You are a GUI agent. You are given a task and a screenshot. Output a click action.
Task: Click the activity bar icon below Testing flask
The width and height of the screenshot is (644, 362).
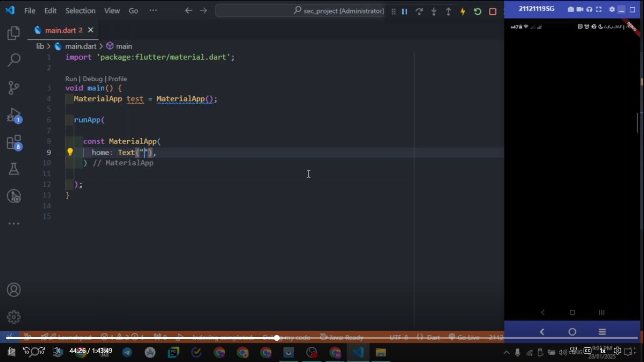(x=14, y=196)
